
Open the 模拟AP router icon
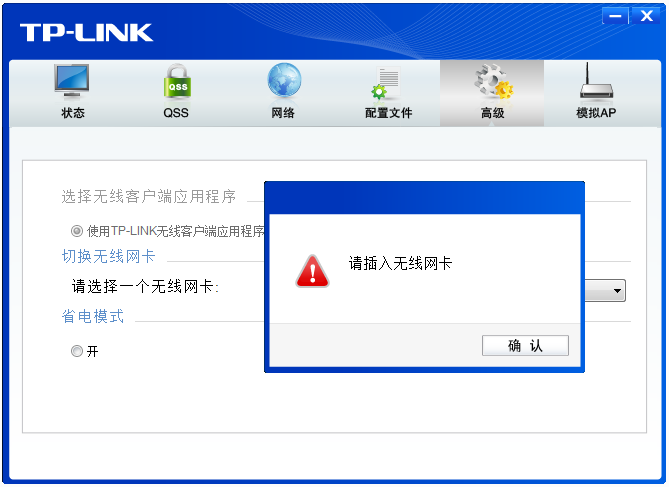tap(596, 80)
